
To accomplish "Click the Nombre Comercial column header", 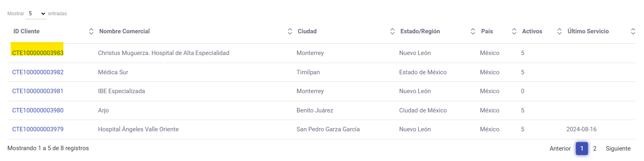I will 125,31.
